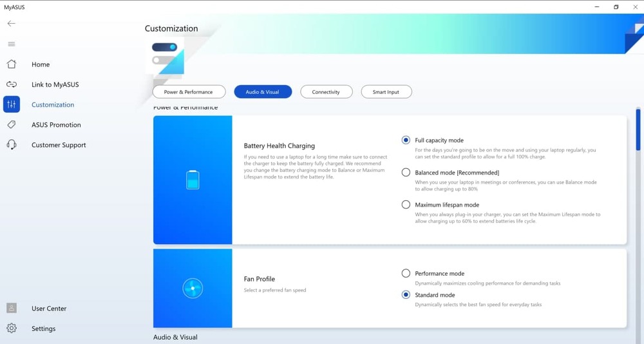
Task: Click 'Select a preferred fan speed' text
Action: pos(275,290)
